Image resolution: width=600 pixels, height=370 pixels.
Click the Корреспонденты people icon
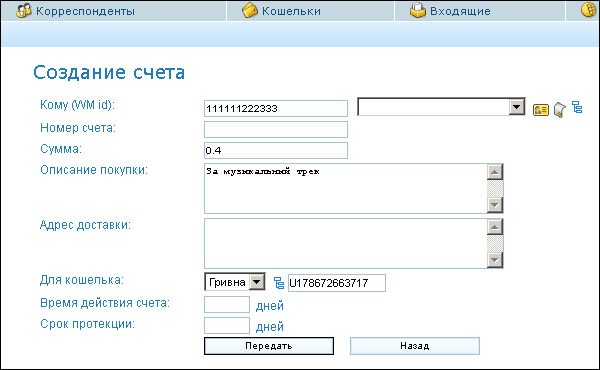click(x=24, y=11)
